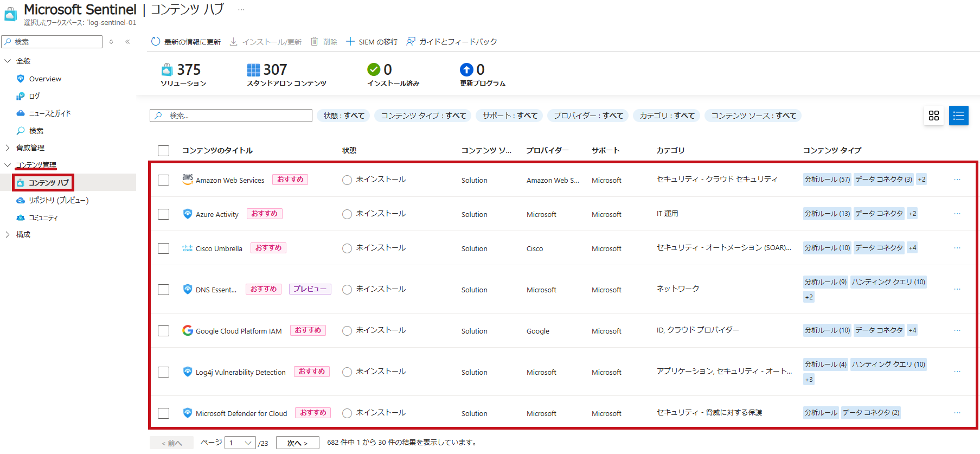Click the SIEM の移行 plus icon
This screenshot has height=454, width=980.
pyautogui.click(x=350, y=41)
